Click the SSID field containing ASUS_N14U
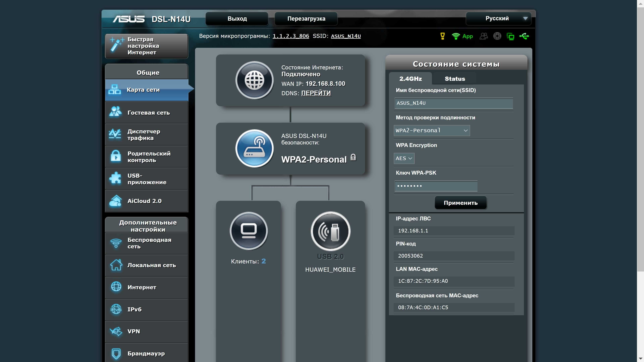Viewport: 644px width, 362px height. (453, 103)
